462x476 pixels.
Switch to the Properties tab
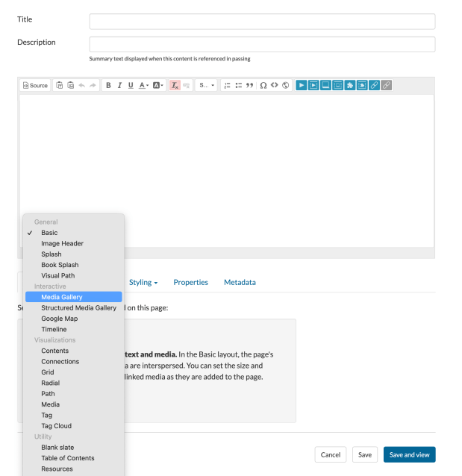point(190,282)
